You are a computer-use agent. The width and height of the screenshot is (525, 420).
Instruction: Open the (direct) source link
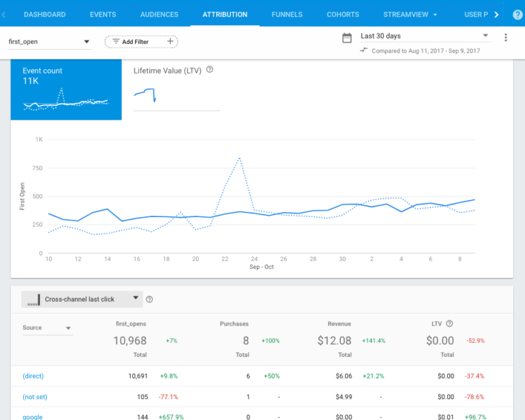(33, 376)
